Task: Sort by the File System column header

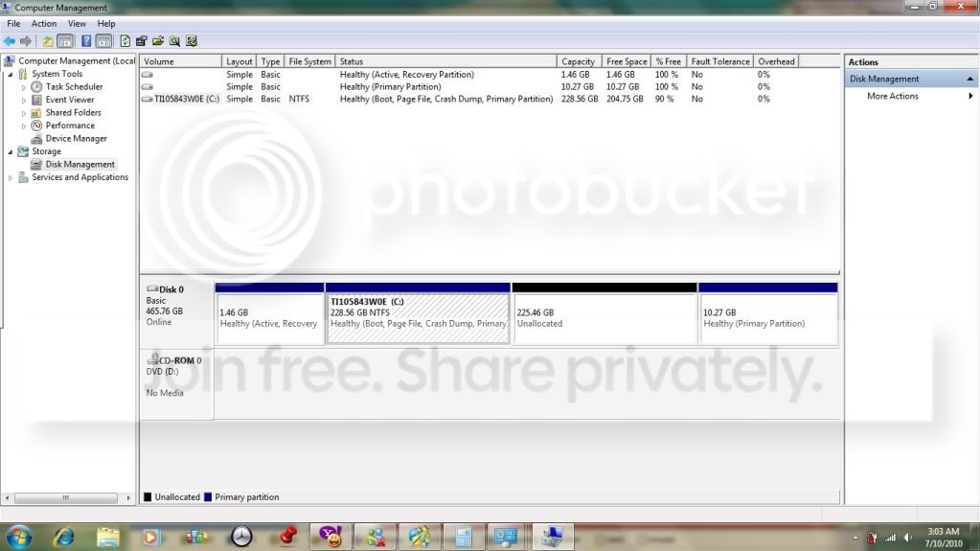Action: tap(309, 61)
